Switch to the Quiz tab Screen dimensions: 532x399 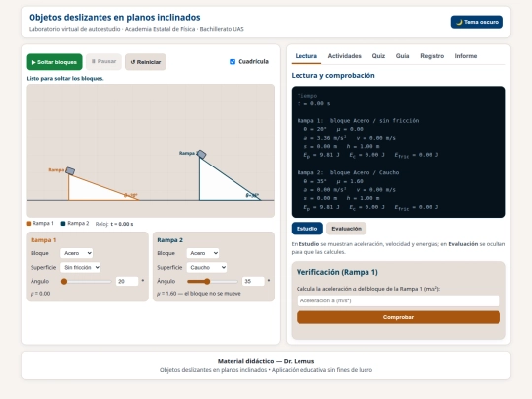point(378,56)
